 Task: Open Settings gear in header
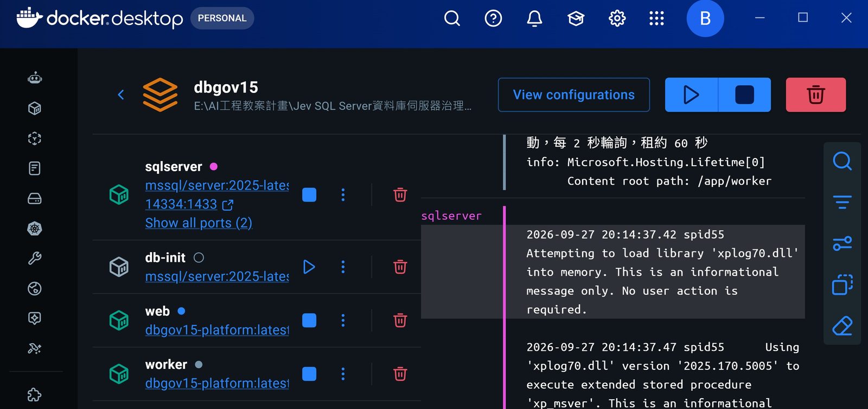(617, 18)
